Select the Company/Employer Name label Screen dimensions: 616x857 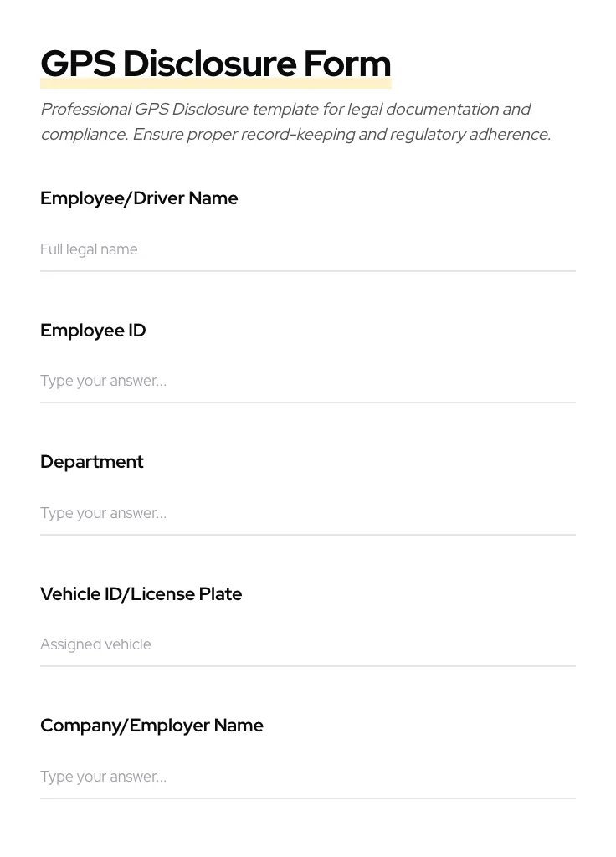(x=151, y=725)
